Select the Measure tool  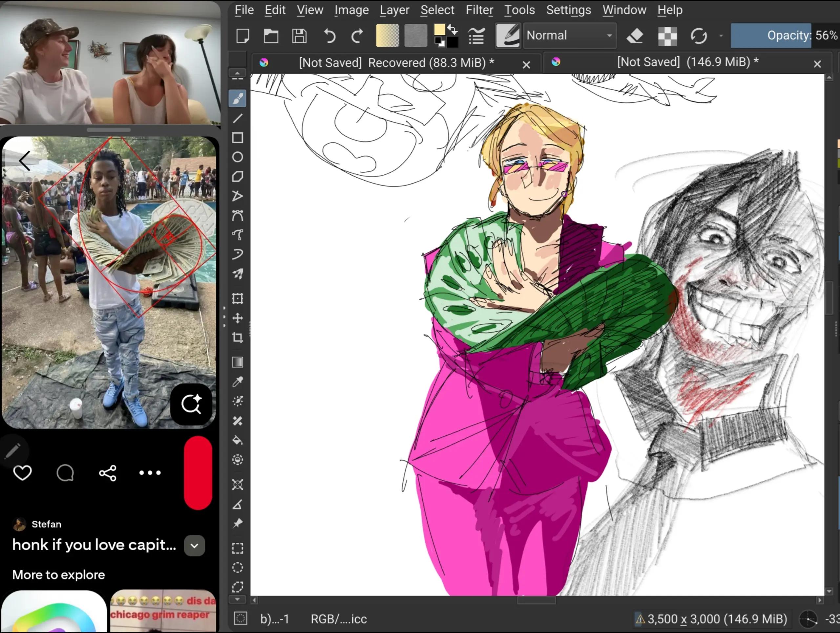(x=238, y=504)
